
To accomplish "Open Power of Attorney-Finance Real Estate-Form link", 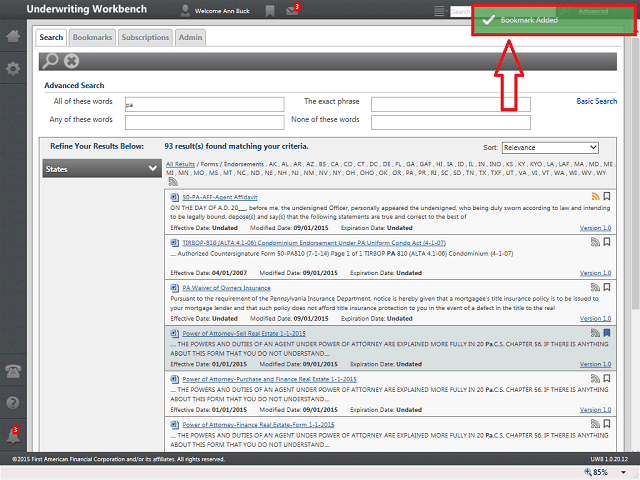I will [258, 424].
